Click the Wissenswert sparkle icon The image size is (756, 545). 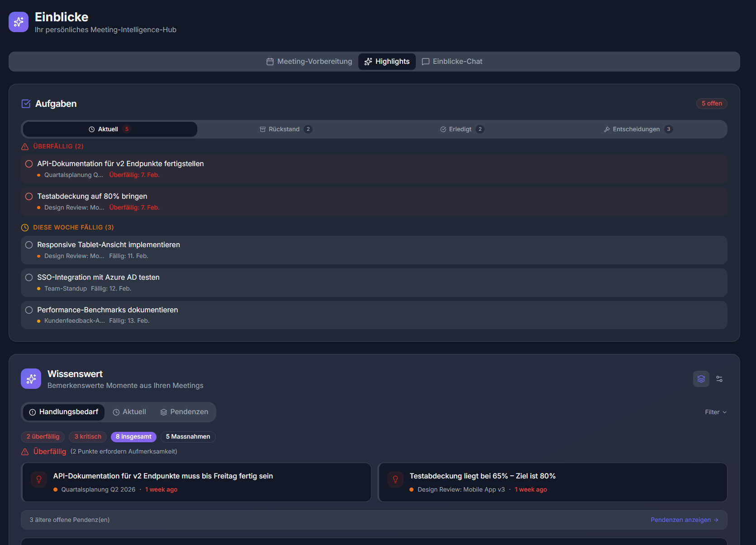(31, 379)
